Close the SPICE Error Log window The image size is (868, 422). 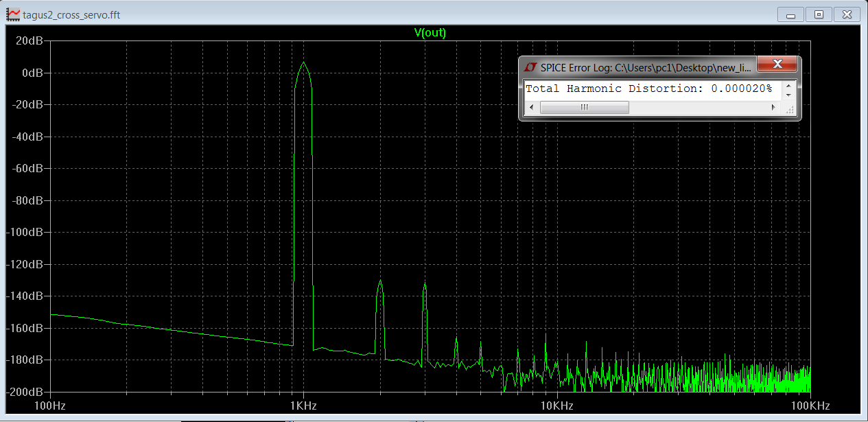[x=778, y=65]
